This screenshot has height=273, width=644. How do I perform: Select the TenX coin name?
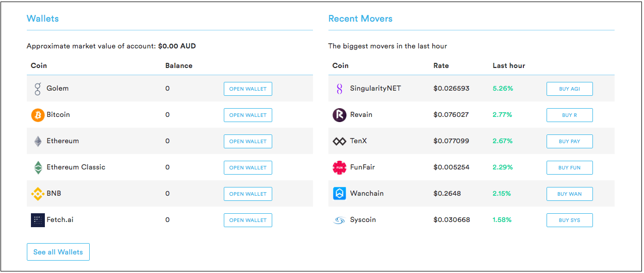click(358, 141)
